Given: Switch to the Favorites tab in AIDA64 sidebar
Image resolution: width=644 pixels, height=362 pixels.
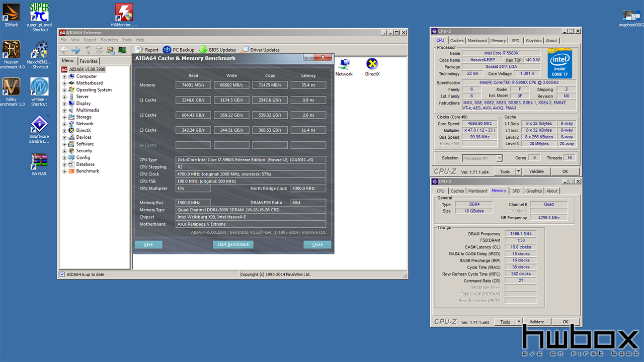Looking at the screenshot, I should point(89,61).
